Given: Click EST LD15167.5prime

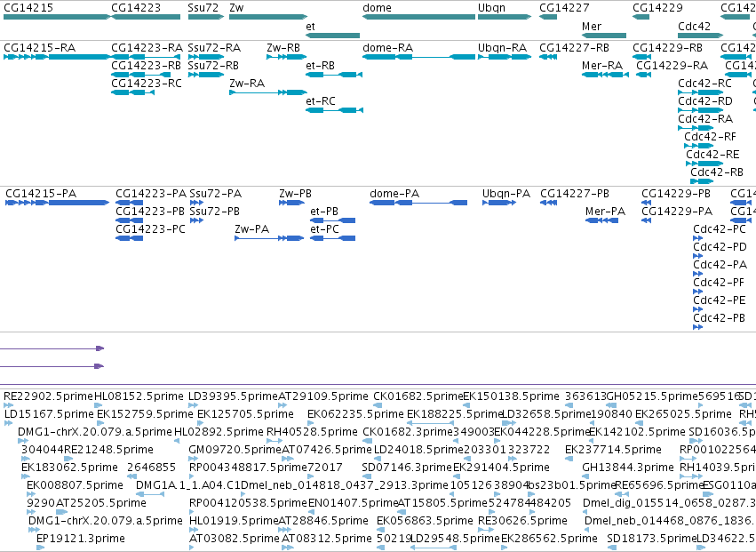Looking at the screenshot, I should tap(8, 423).
